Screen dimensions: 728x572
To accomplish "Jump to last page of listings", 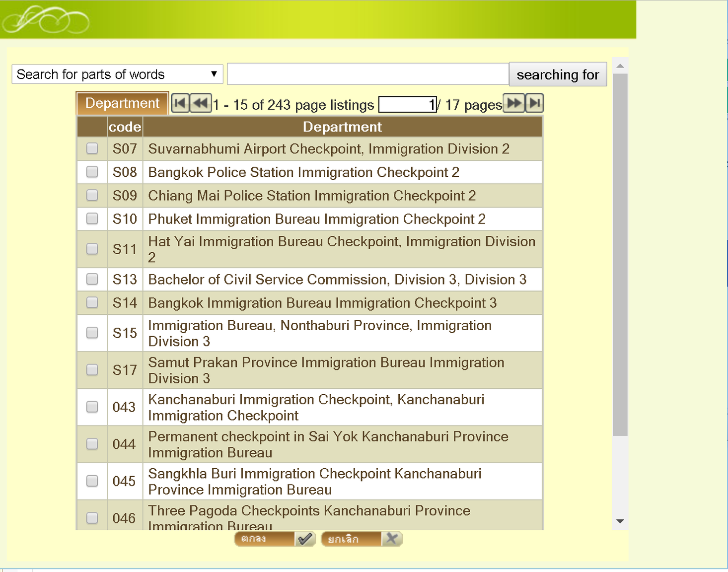I will point(534,103).
